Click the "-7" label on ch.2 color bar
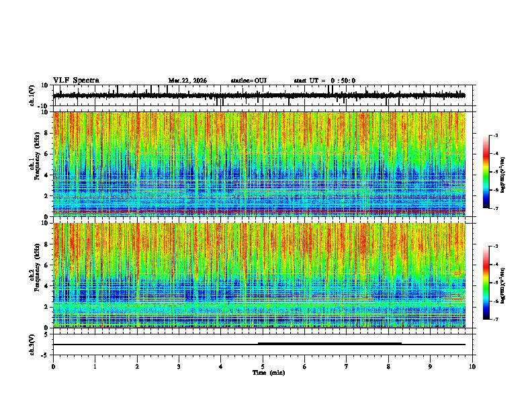This screenshot has width=532, height=411. 496,319
